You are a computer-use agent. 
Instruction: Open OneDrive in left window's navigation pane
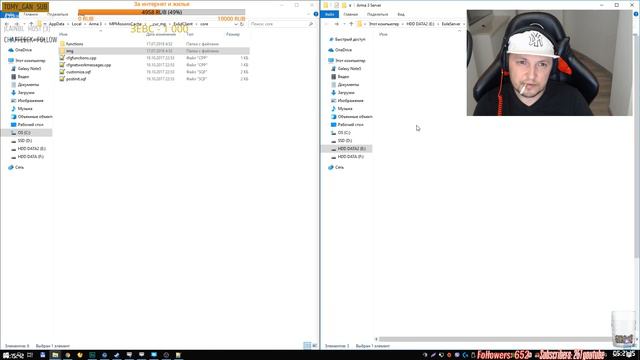23,50
